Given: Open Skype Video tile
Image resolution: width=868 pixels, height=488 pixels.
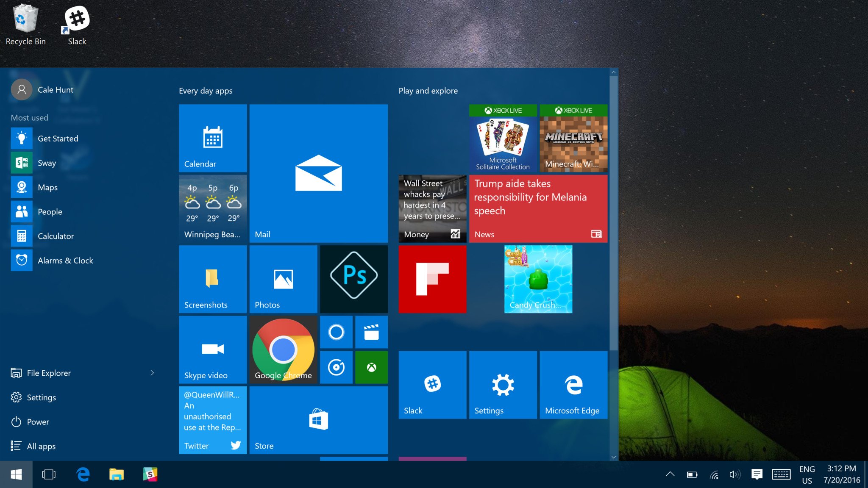Looking at the screenshot, I should tap(213, 349).
